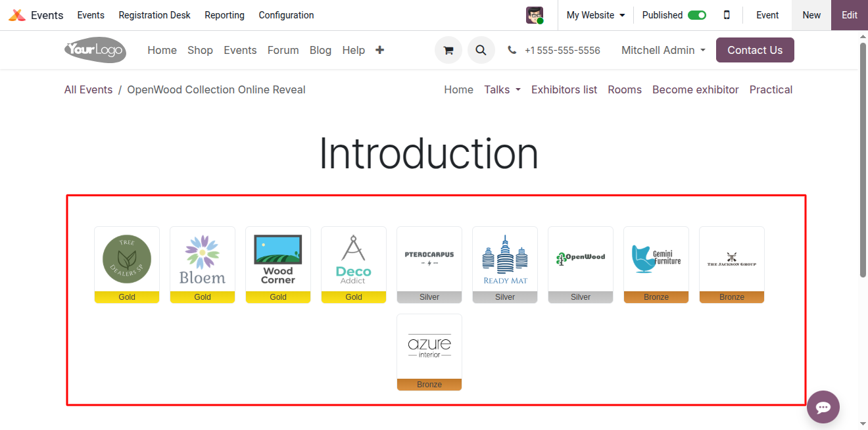This screenshot has width=868, height=430.
Task: Expand Mitchell Admin user menu
Action: (x=663, y=50)
